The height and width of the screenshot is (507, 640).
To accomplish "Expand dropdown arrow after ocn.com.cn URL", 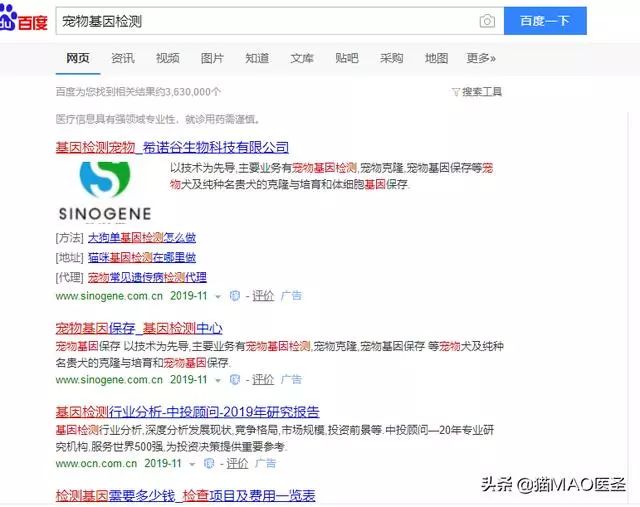I will coord(192,464).
